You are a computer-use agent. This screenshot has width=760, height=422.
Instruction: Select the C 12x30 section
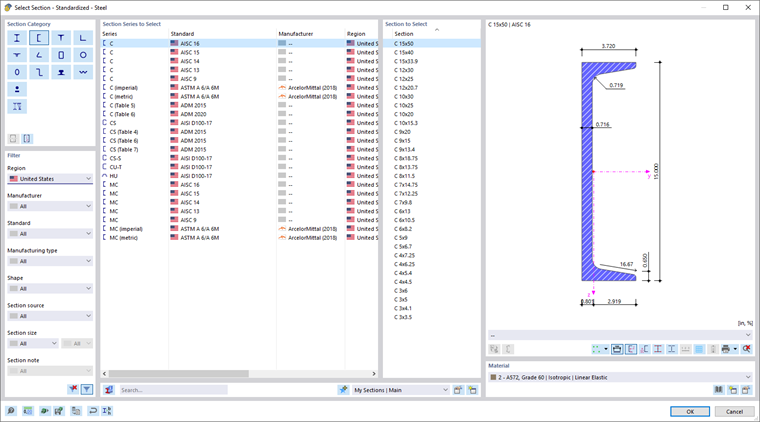click(x=404, y=70)
